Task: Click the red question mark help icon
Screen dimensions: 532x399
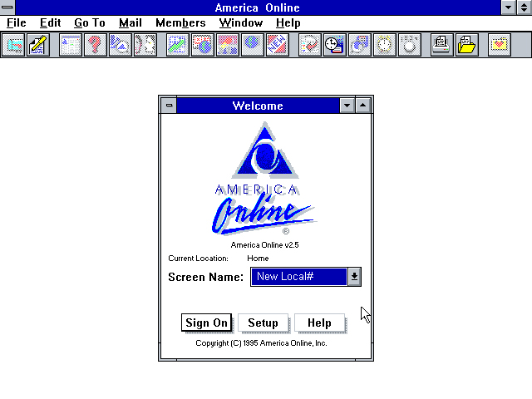Action: [96, 45]
